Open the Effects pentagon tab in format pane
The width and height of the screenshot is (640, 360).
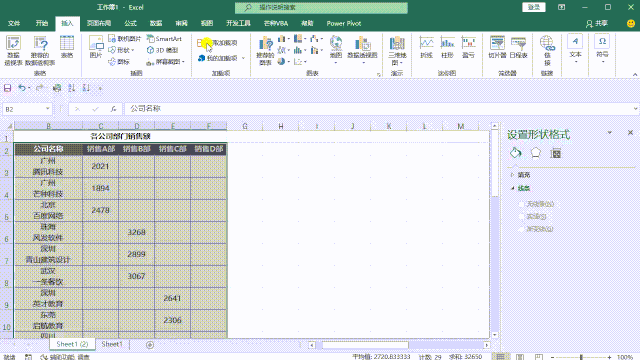pyautogui.click(x=536, y=153)
